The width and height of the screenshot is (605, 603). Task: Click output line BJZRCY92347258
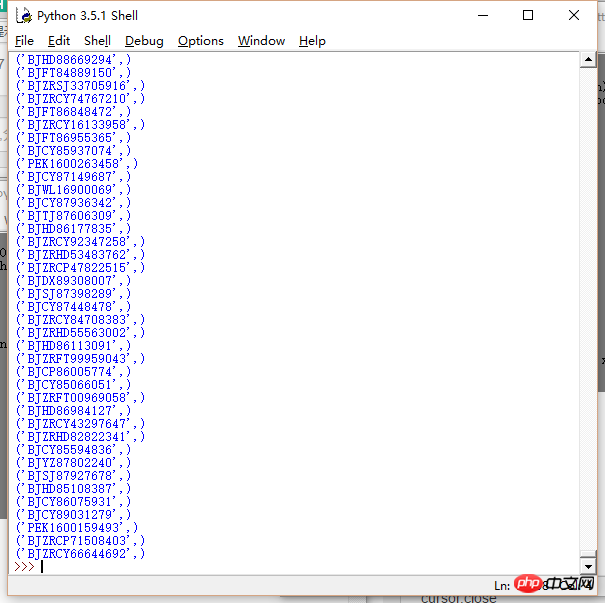(80, 242)
